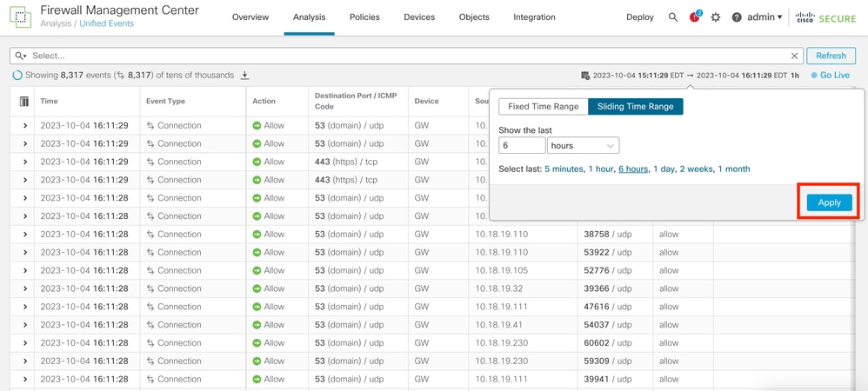This screenshot has height=391, width=868.
Task: Open the Objects menu
Action: pos(474,17)
